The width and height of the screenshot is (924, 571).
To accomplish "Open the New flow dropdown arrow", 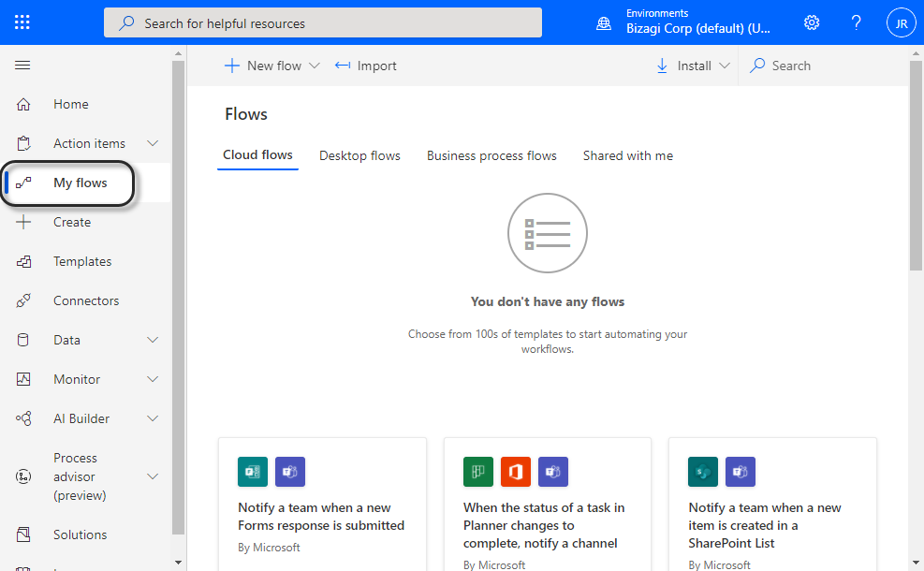I will [315, 66].
